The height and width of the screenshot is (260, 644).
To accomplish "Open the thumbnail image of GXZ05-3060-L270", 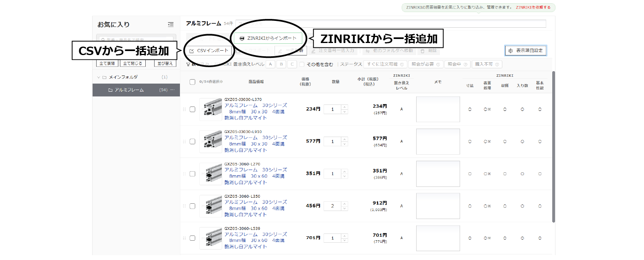I will pyautogui.click(x=211, y=174).
